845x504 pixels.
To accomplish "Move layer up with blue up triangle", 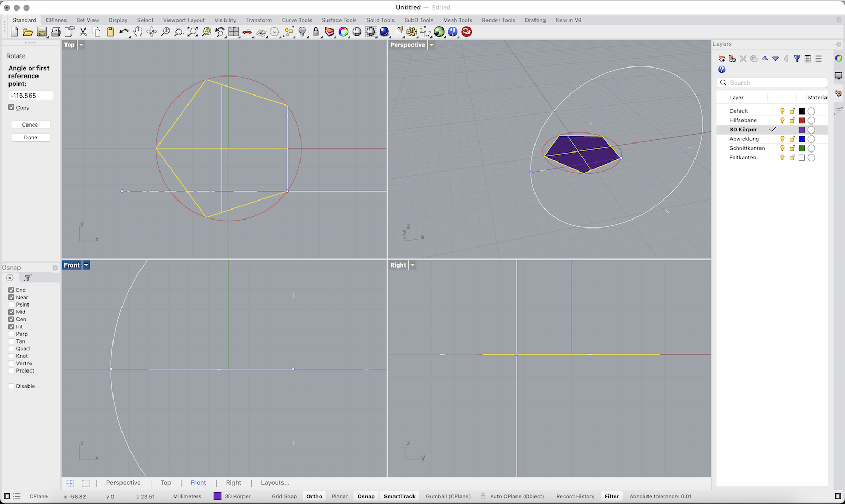I will 765,59.
